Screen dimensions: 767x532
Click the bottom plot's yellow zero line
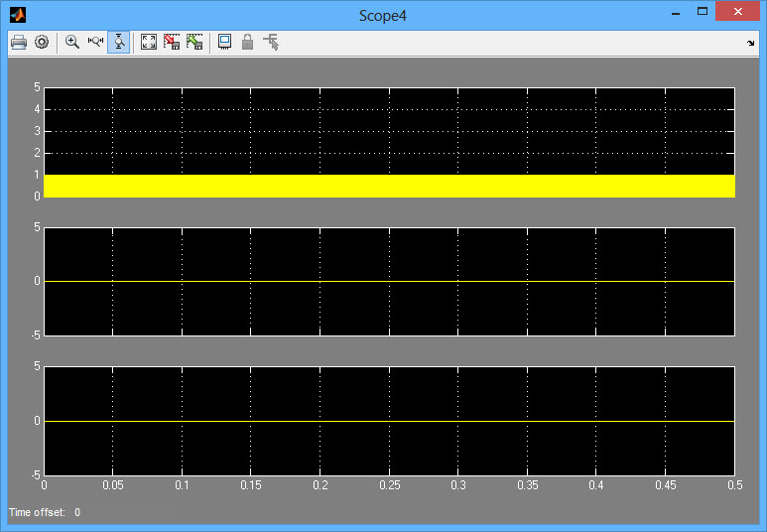[389, 421]
